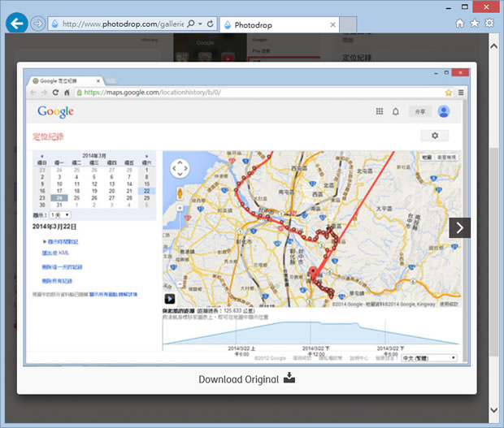Click the map zoom slider track
Screen dimensions: 504x428
coord(180,246)
